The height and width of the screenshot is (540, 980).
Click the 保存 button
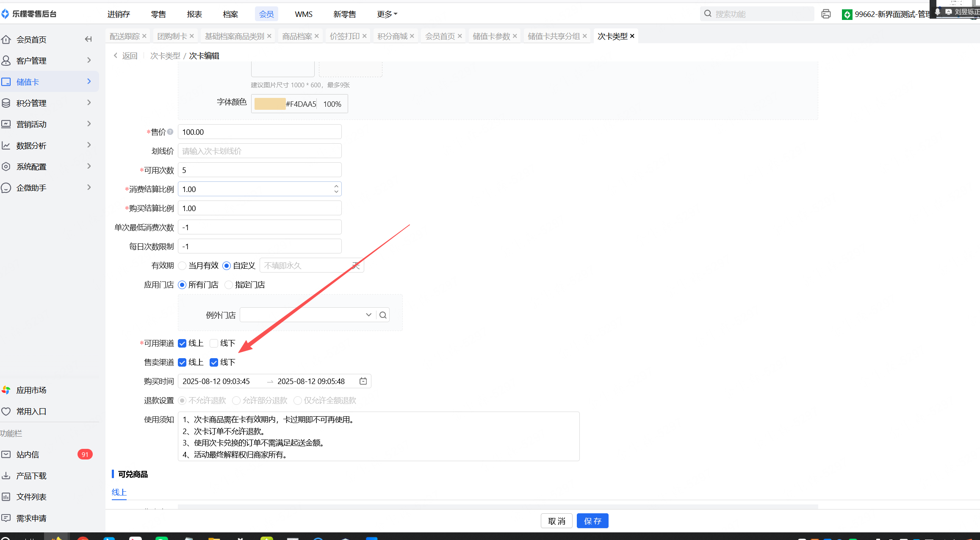pos(592,521)
